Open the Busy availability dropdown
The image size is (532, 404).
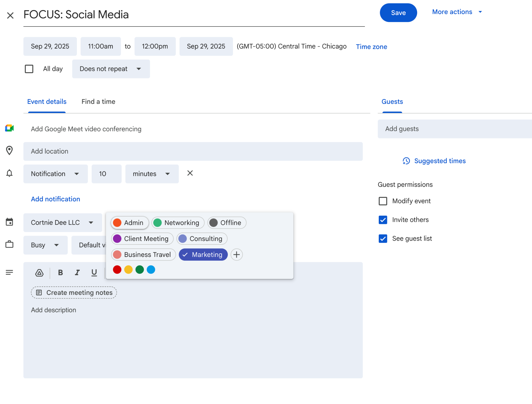coord(45,245)
